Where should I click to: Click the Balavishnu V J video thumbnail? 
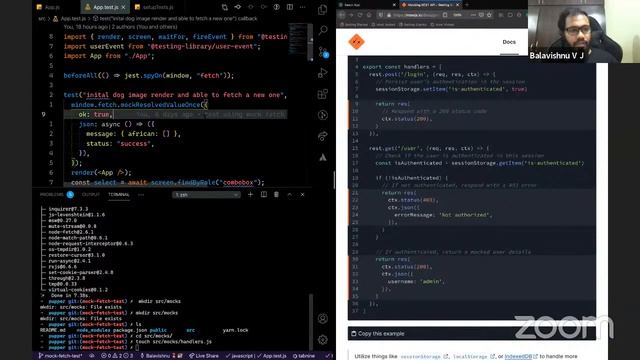[x=584, y=31]
